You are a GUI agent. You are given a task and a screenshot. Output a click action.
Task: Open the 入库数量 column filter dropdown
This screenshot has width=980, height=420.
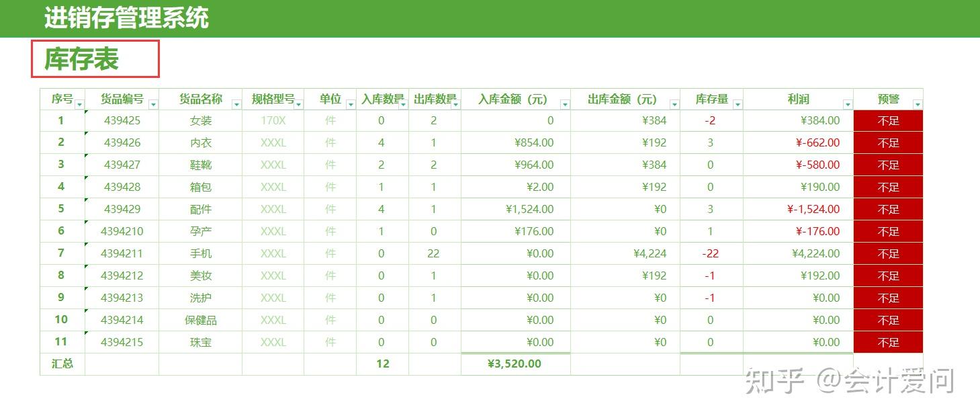click(x=403, y=104)
